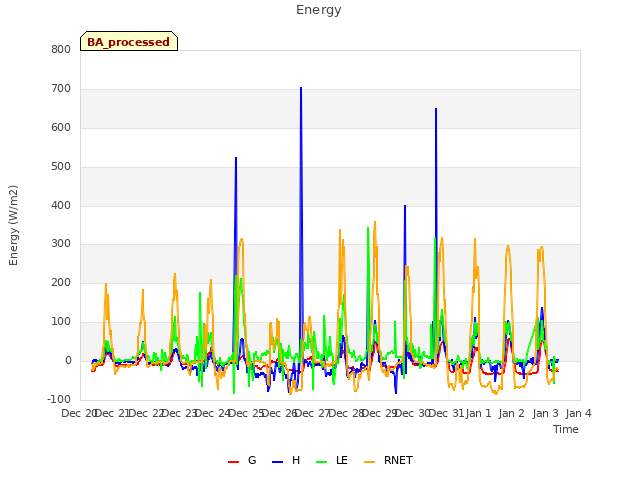
Task: Click the red G legend color marker
Action: tap(233, 462)
